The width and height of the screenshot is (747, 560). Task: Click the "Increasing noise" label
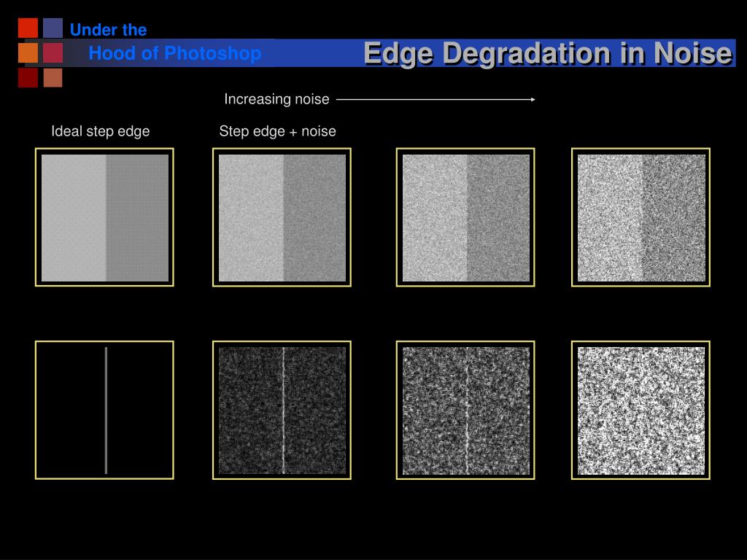(x=276, y=99)
